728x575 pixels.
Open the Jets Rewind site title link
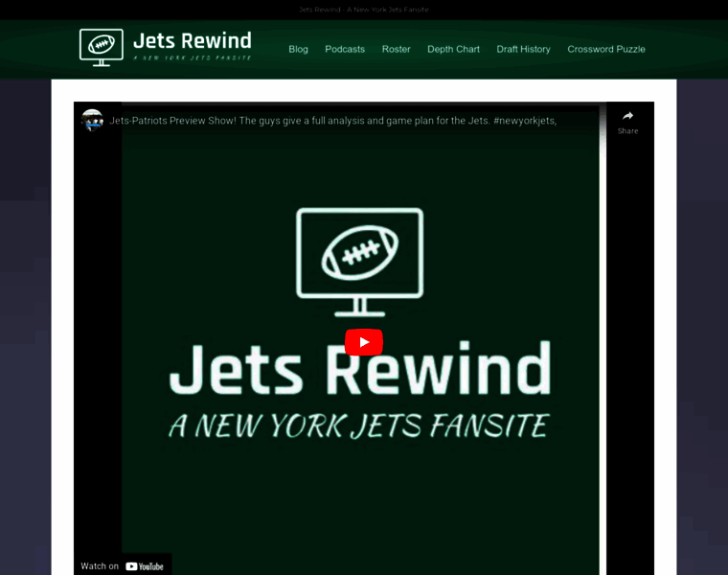coord(193,41)
